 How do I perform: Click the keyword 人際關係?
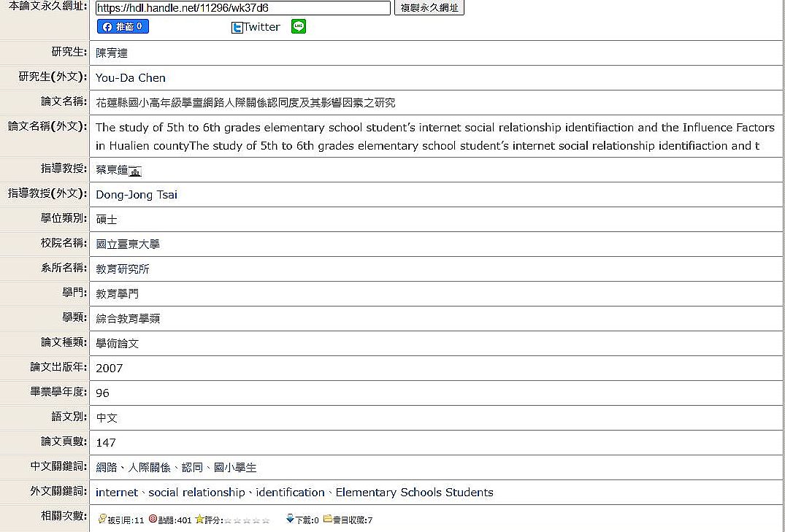tap(149, 468)
